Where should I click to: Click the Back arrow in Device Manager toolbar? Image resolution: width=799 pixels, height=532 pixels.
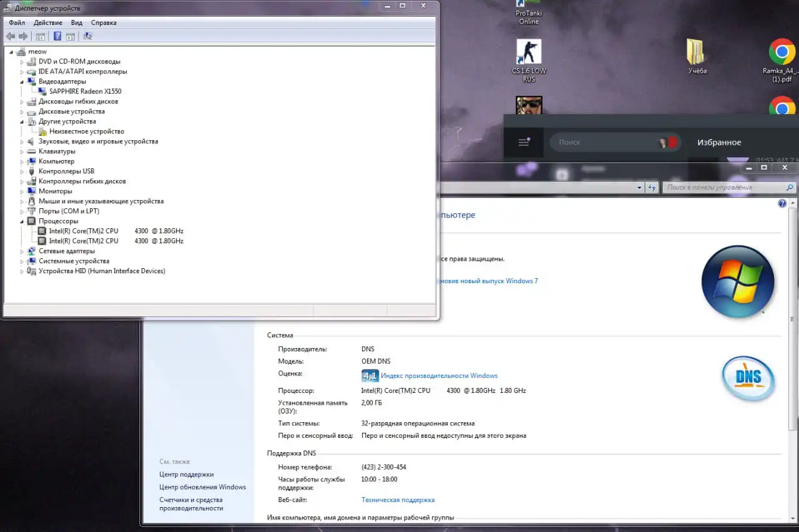11,36
